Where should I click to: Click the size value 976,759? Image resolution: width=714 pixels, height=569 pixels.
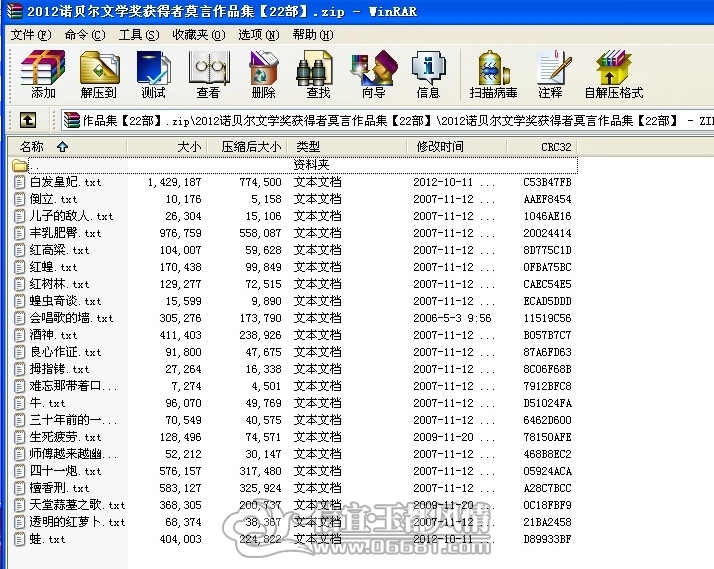[180, 234]
